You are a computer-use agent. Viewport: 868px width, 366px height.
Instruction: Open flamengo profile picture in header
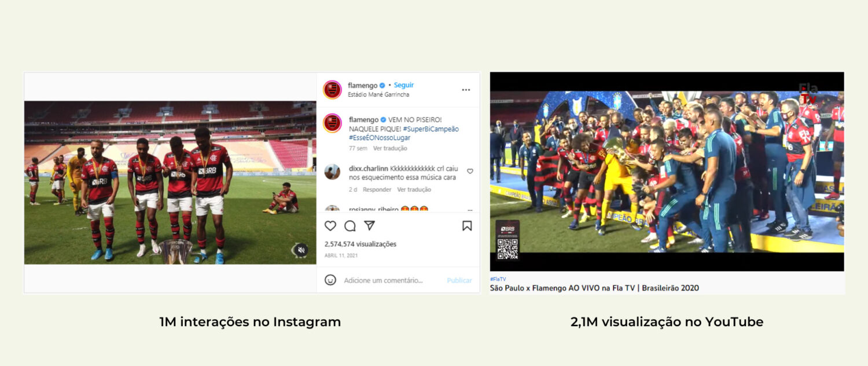coord(332,89)
